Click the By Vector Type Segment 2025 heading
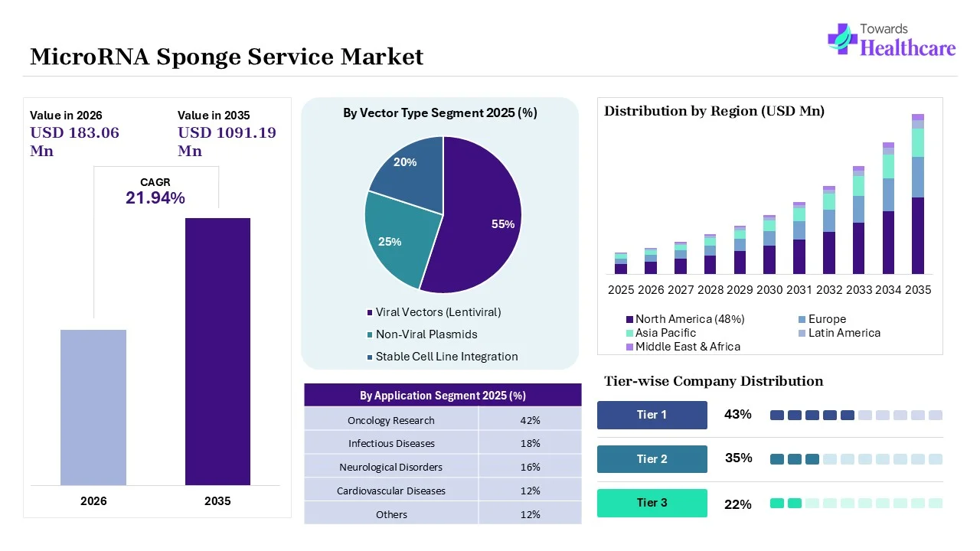Image resolution: width=980 pixels, height=551 pixels. [440, 112]
